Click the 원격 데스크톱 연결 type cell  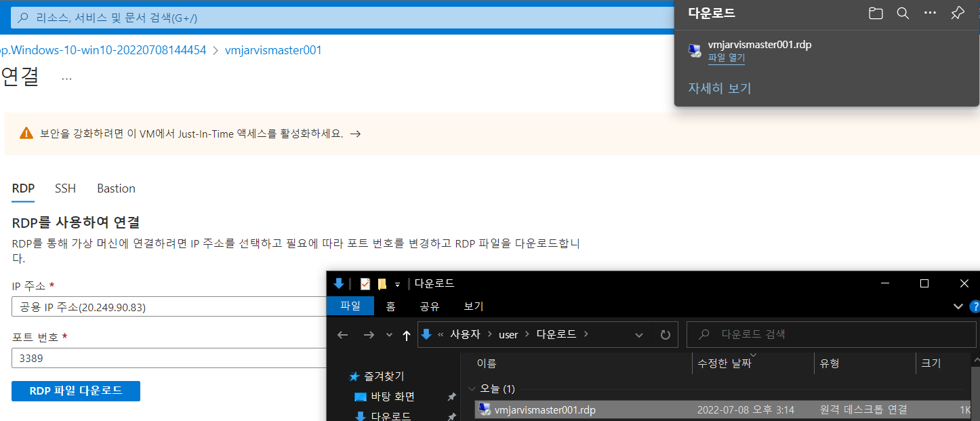coord(863,409)
